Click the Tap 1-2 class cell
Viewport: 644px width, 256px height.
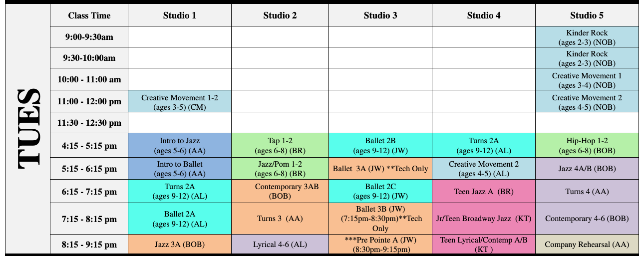click(x=280, y=145)
